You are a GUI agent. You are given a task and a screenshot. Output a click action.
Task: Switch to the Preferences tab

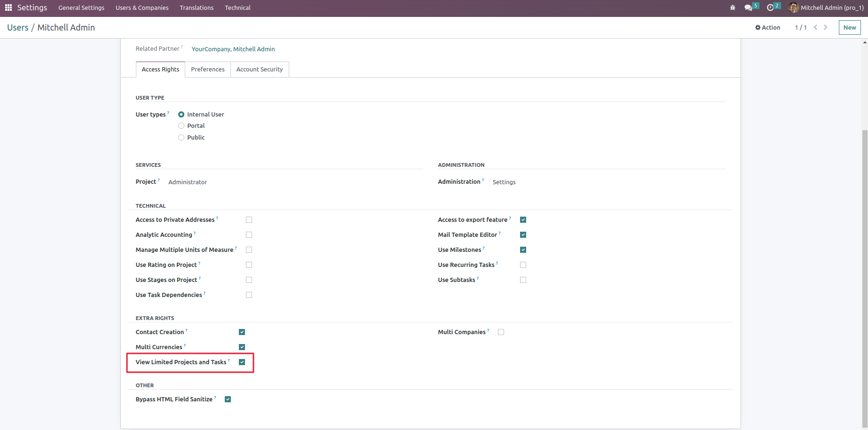coord(208,69)
